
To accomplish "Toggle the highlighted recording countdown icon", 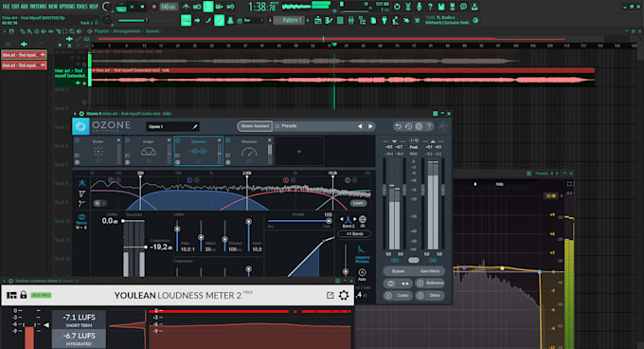I will coord(208,7).
